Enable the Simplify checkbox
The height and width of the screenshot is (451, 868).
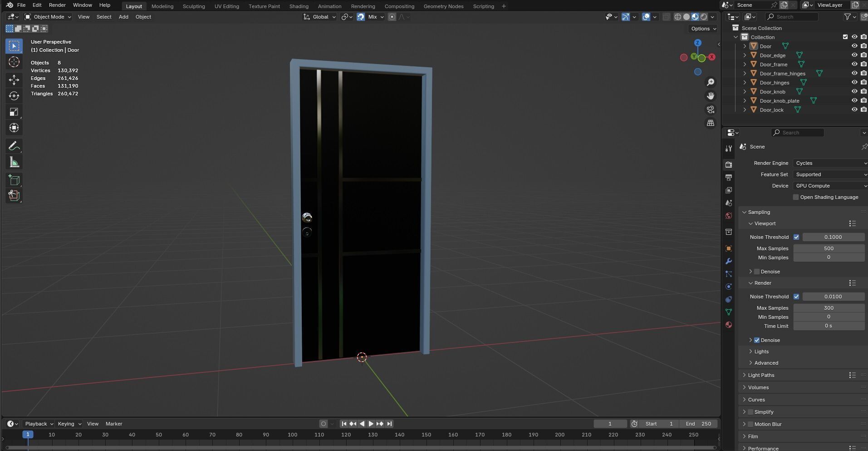750,412
